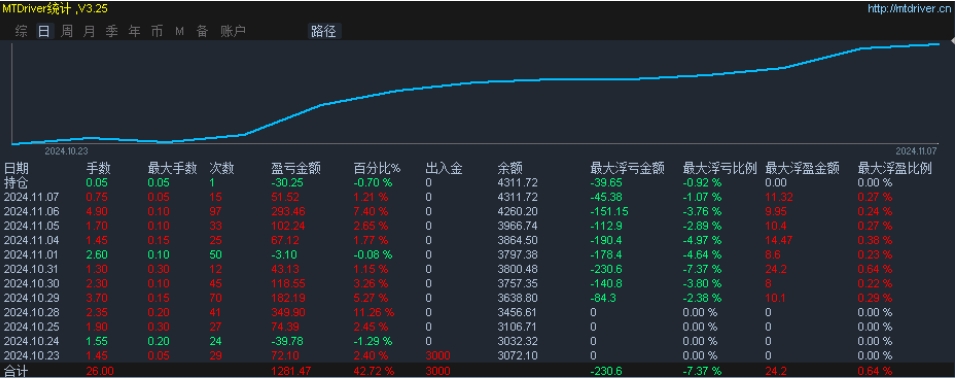Select the 2024.11.06 row
This screenshot has width=955, height=379.
click(x=478, y=211)
